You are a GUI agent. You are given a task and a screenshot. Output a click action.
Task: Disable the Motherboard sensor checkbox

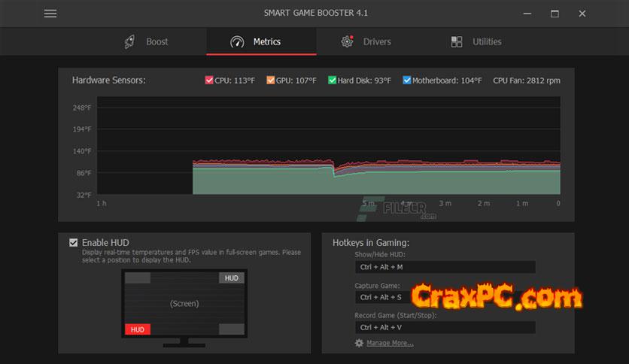click(x=407, y=80)
